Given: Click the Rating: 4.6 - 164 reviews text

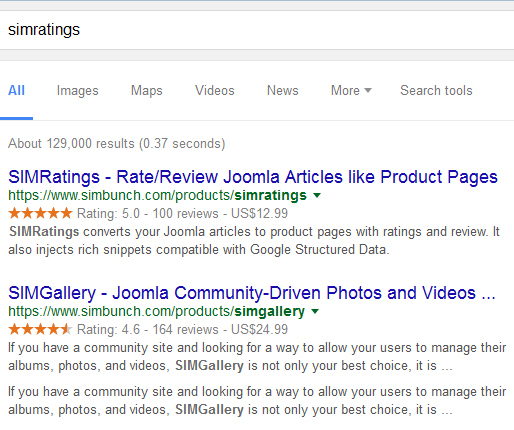Looking at the screenshot, I should click(148, 329).
